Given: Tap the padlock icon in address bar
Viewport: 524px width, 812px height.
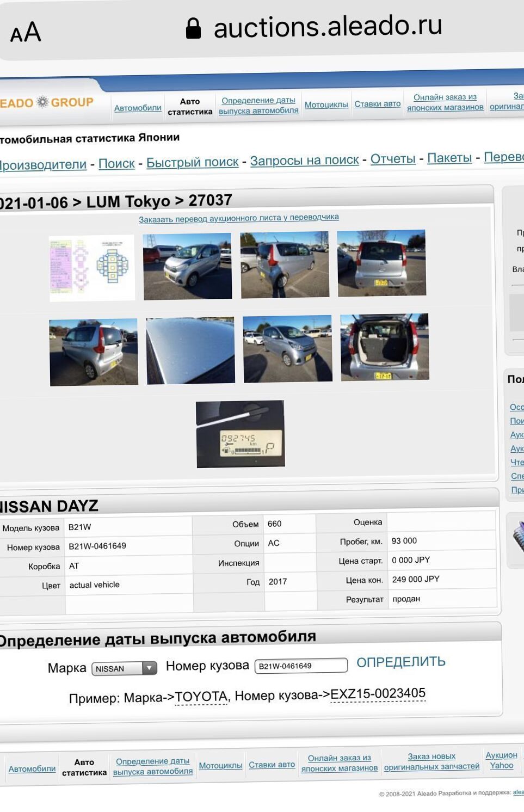Looking at the screenshot, I should [x=193, y=28].
